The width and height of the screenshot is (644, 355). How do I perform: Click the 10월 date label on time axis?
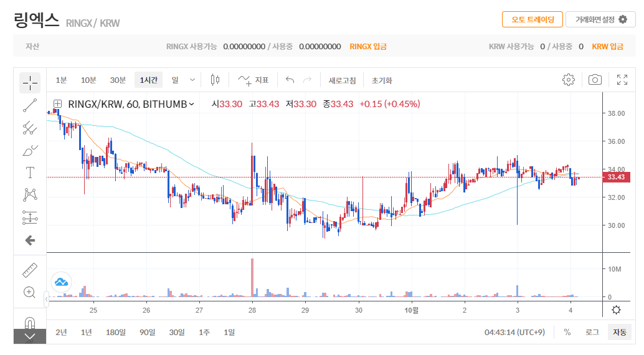tap(411, 310)
